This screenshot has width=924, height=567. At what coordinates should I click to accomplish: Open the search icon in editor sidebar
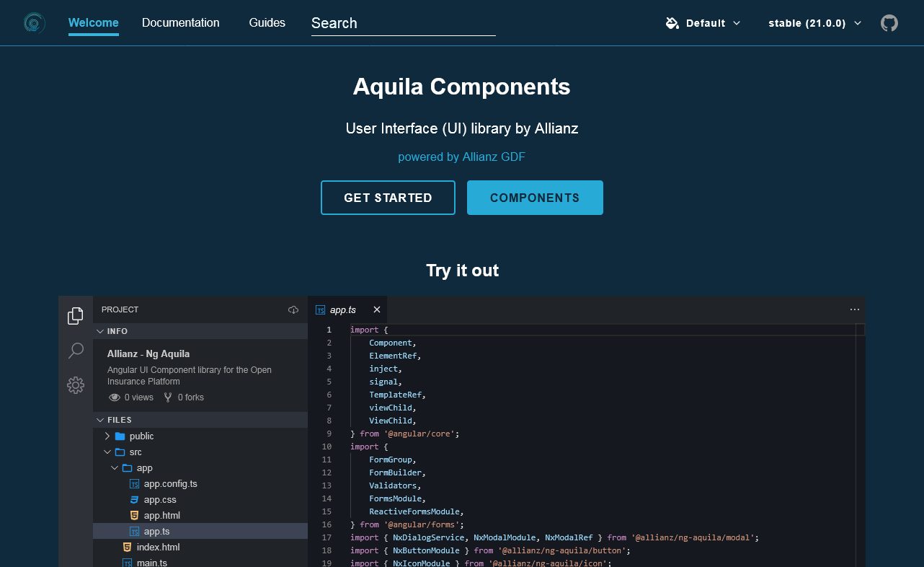tap(76, 351)
